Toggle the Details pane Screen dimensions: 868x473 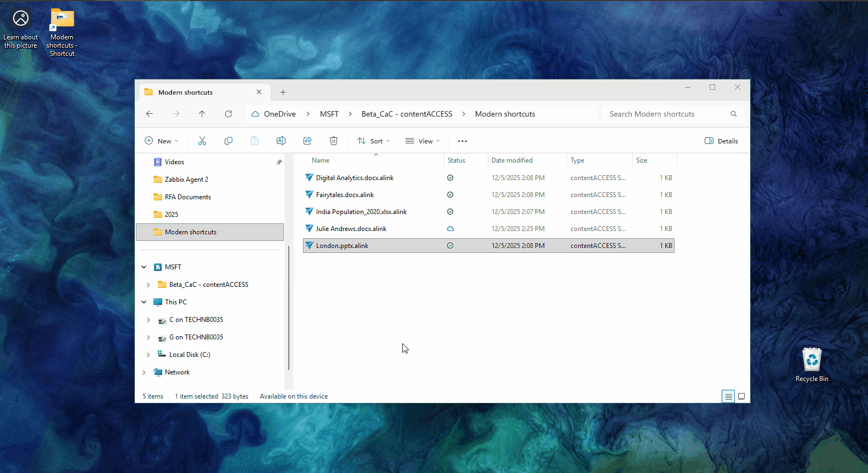click(x=721, y=141)
